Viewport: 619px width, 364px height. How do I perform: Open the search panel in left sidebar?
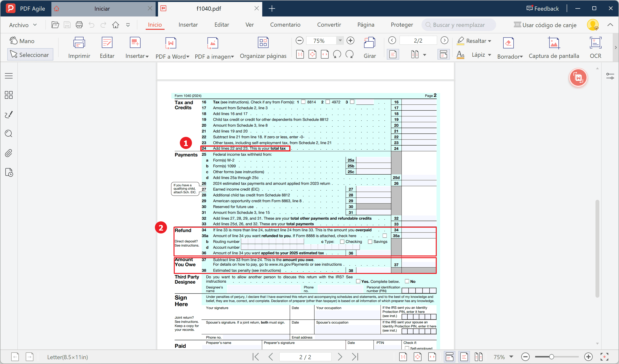point(8,133)
